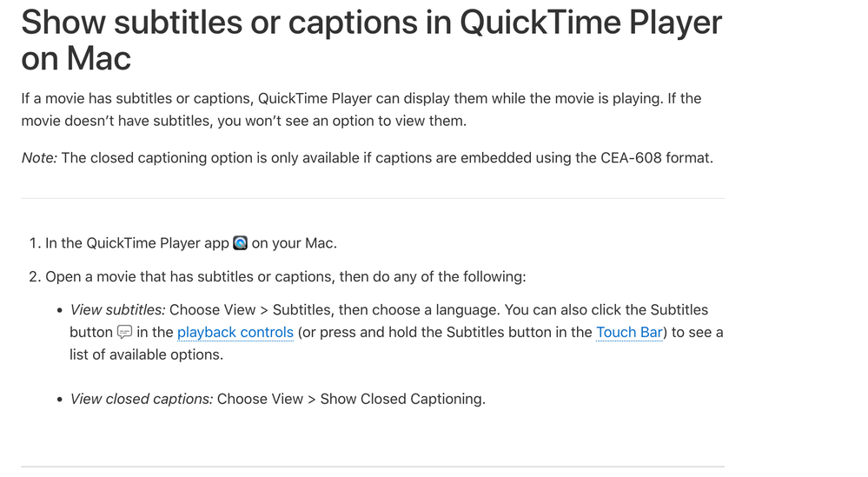Click the italic 'Note:' label
Screen dimensions: 868x477
[x=39, y=157]
